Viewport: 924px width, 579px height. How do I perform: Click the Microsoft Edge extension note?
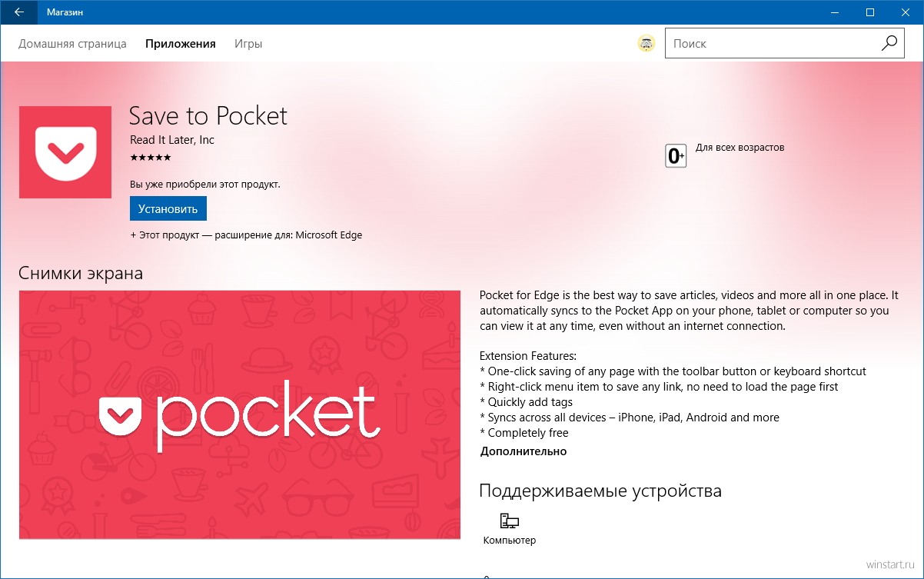point(246,235)
